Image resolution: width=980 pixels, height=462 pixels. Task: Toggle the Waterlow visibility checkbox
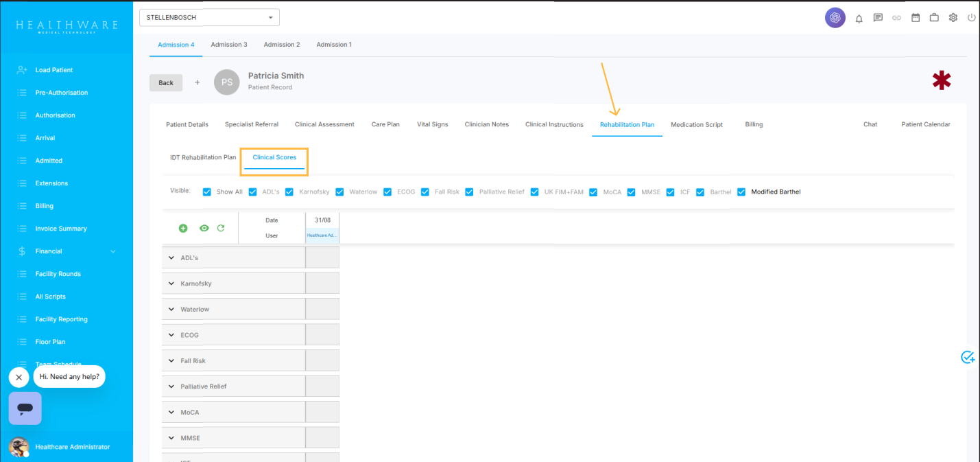(339, 192)
